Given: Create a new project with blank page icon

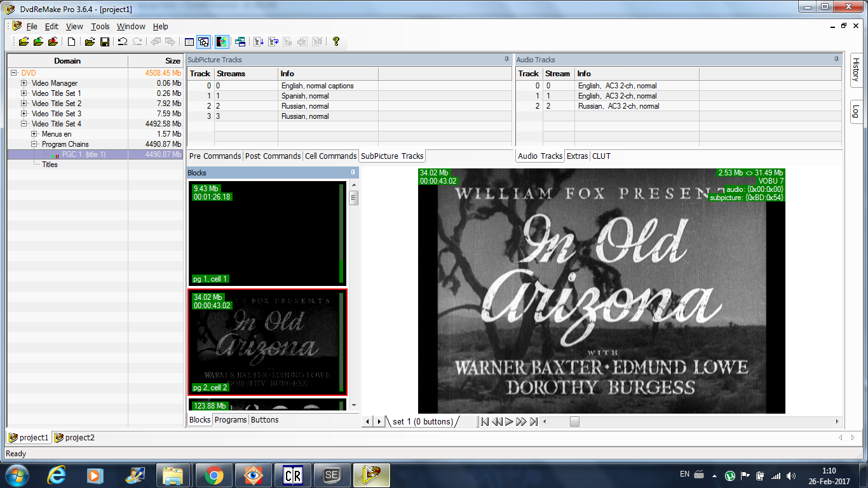Looking at the screenshot, I should 72,42.
